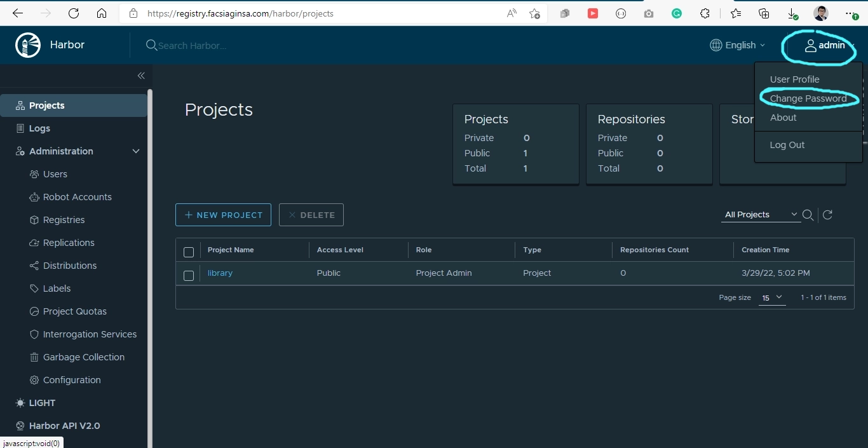The height and width of the screenshot is (448, 868).
Task: Open Projects in the sidebar
Action: tap(73, 105)
